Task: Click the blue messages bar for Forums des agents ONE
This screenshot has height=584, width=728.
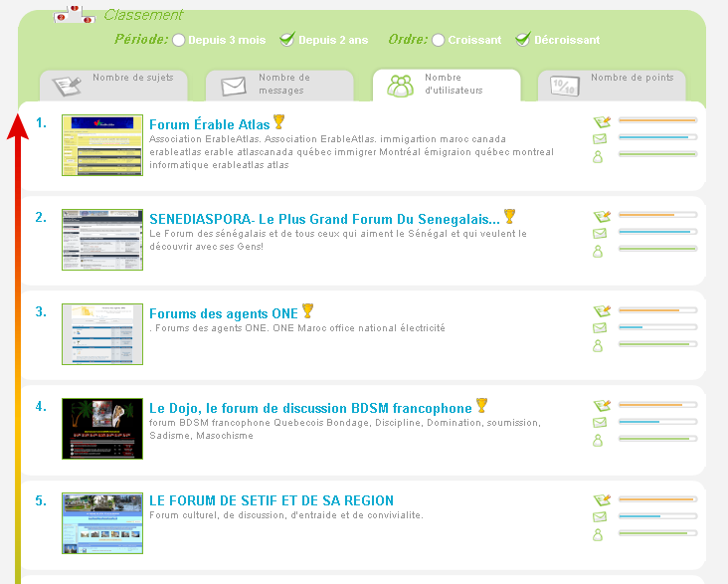Action: click(x=658, y=327)
